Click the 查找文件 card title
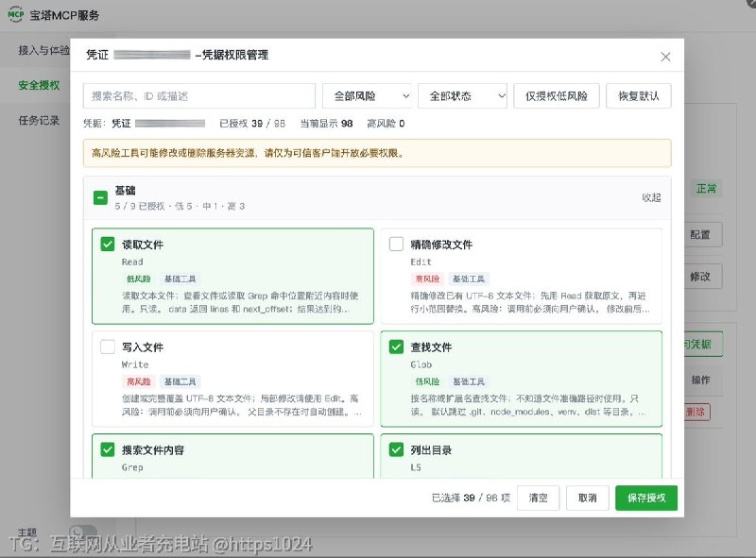Screen dimensions: 756x558 pyautogui.click(x=431, y=347)
